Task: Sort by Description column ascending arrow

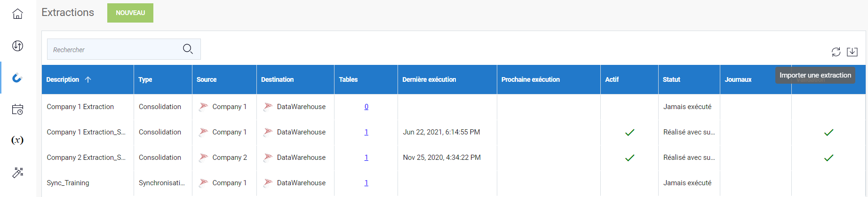Action: [x=88, y=79]
